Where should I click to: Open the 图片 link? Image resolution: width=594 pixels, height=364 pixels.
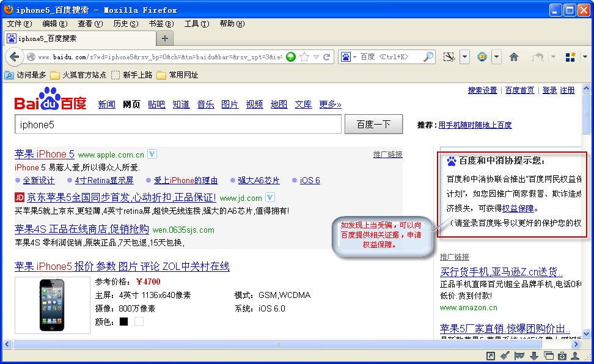(x=230, y=104)
